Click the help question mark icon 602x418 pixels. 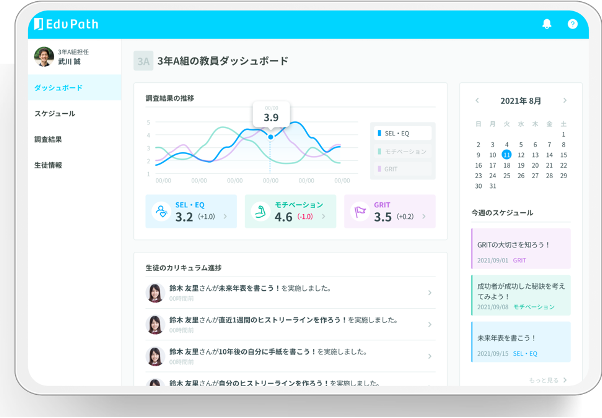tap(572, 24)
